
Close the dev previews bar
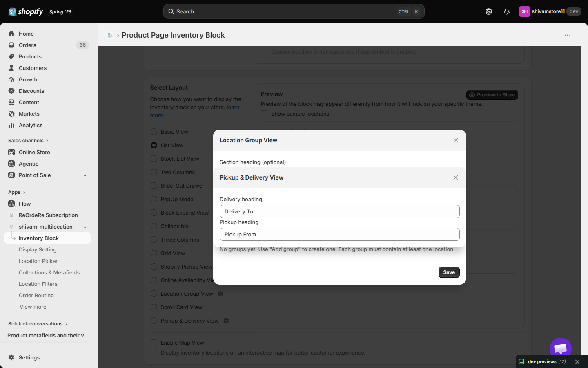pyautogui.click(x=577, y=362)
